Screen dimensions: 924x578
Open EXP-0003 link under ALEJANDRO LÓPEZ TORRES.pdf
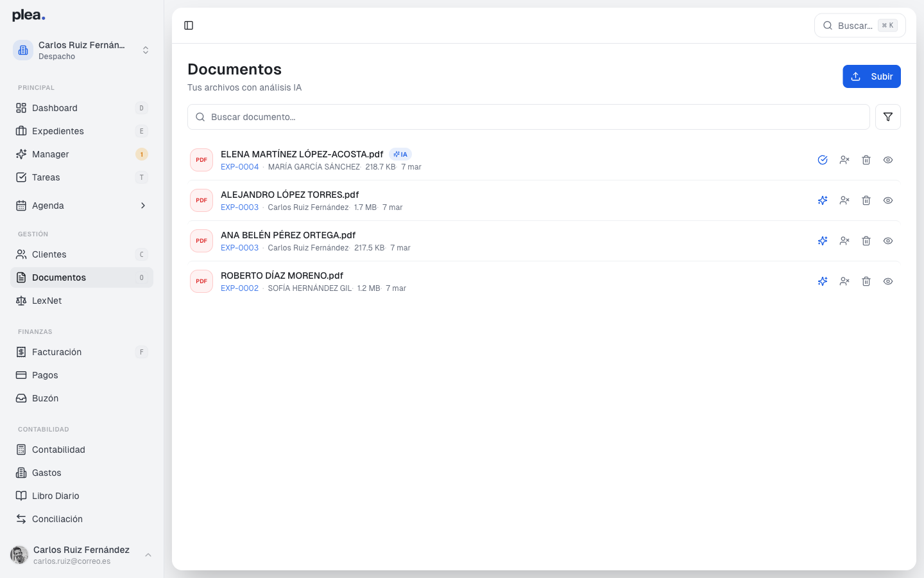pyautogui.click(x=240, y=207)
